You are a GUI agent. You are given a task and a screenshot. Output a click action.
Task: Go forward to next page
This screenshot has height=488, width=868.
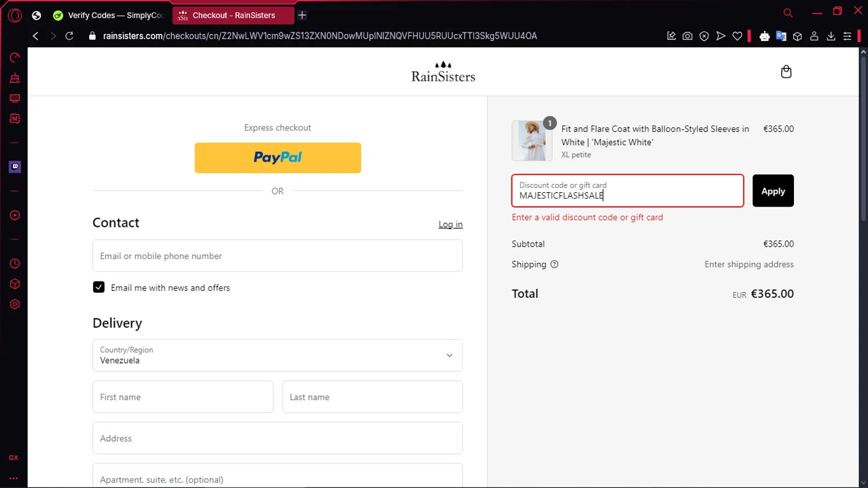click(53, 36)
